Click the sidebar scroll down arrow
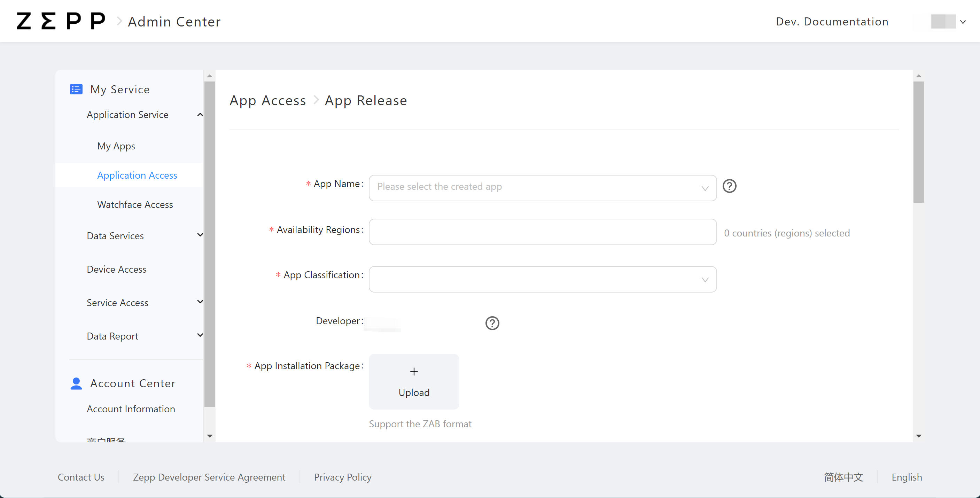This screenshot has width=980, height=498. click(x=209, y=436)
